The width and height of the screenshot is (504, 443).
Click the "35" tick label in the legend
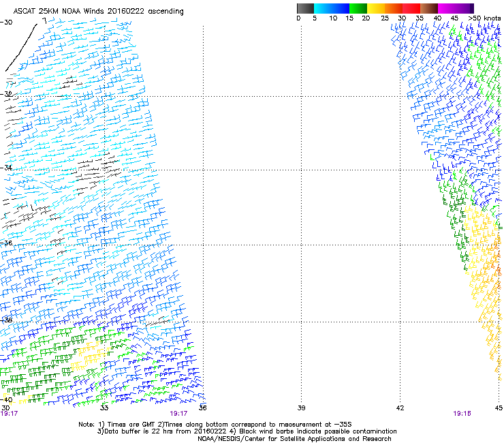tap(420, 18)
